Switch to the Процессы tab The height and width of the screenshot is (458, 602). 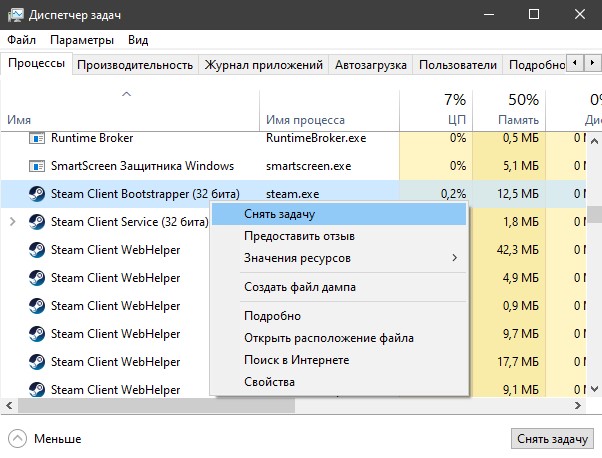[x=36, y=63]
